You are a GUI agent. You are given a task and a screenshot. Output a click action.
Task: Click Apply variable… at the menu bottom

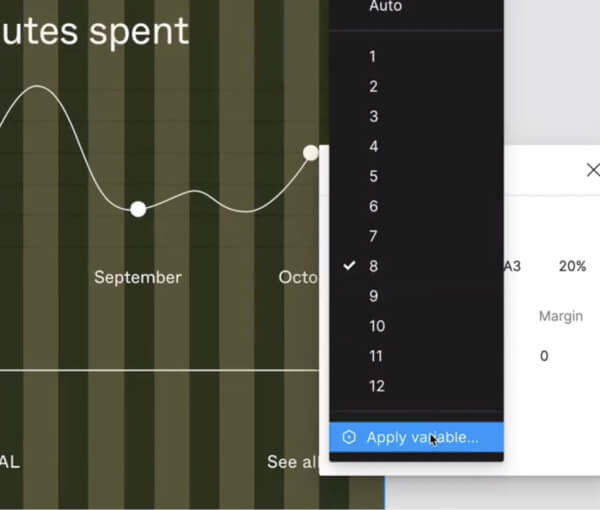click(421, 437)
